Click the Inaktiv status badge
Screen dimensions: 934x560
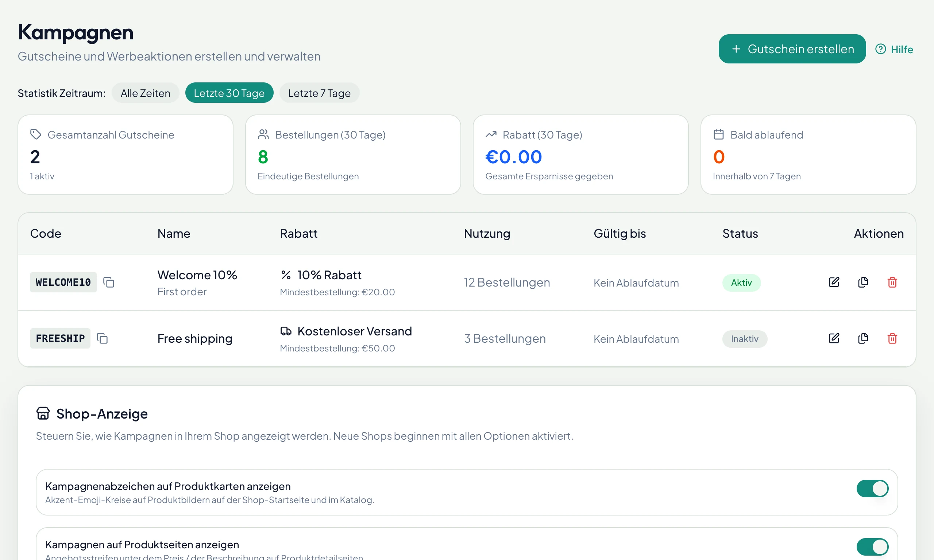[x=745, y=339]
